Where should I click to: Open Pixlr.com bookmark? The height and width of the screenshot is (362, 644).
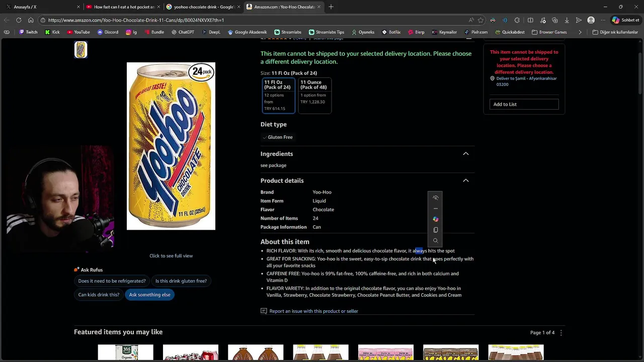tap(475, 32)
